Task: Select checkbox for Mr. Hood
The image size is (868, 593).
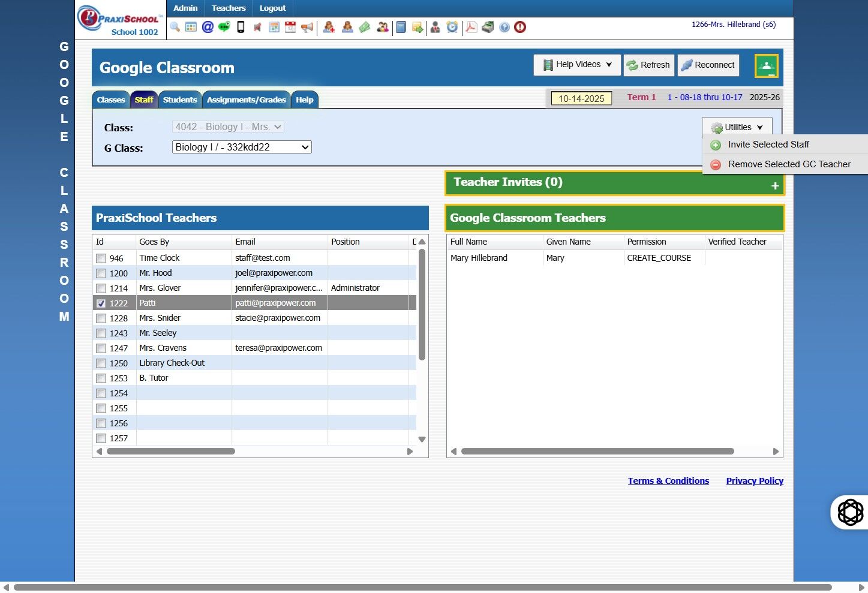Action: tap(101, 273)
